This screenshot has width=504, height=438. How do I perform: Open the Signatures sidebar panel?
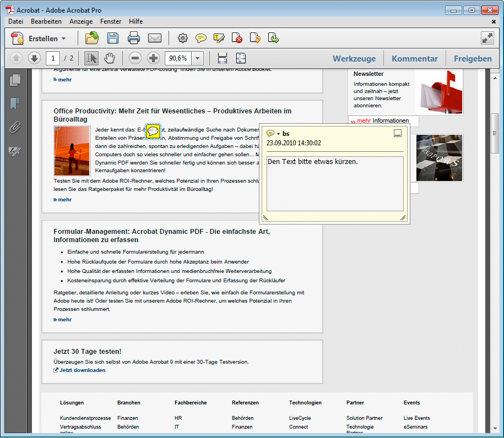15,151
